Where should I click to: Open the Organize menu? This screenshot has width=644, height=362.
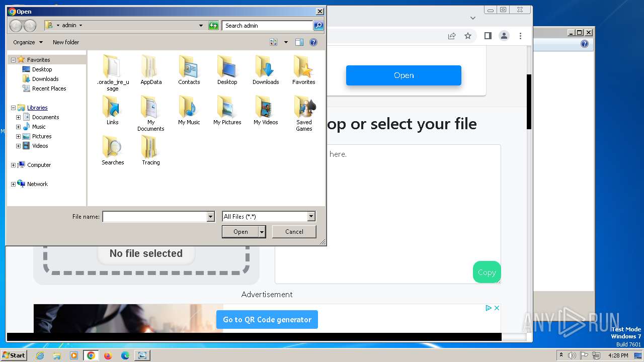pos(28,42)
